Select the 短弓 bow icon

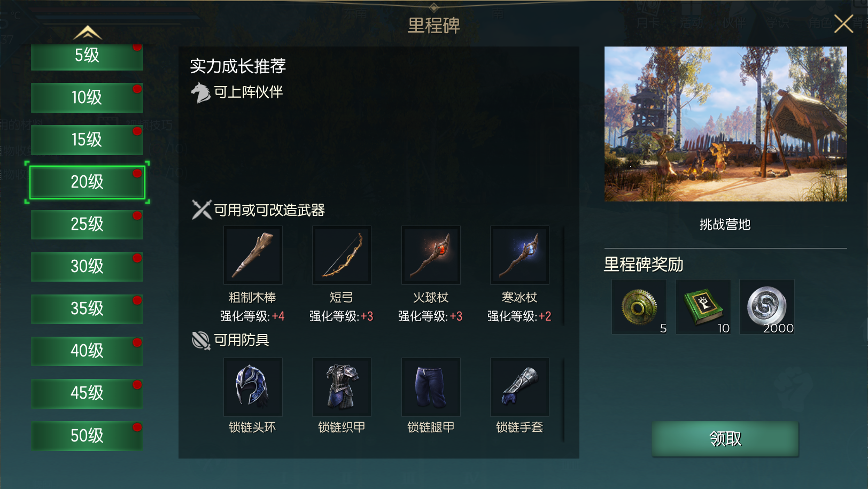point(342,255)
